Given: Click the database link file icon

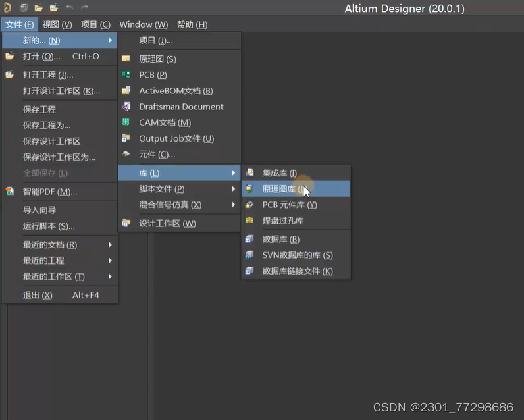Looking at the screenshot, I should (249, 271).
